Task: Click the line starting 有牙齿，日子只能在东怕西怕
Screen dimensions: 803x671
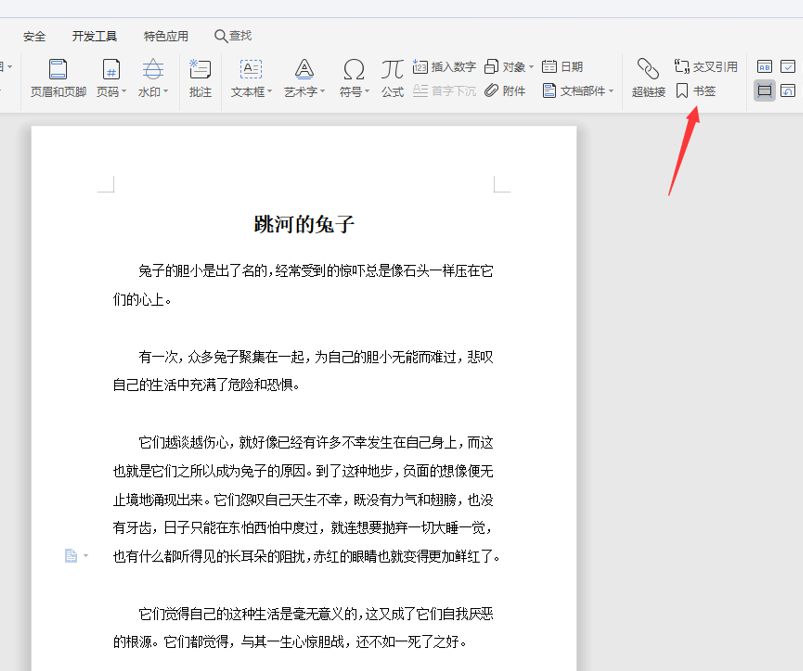Action: pyautogui.click(x=303, y=528)
